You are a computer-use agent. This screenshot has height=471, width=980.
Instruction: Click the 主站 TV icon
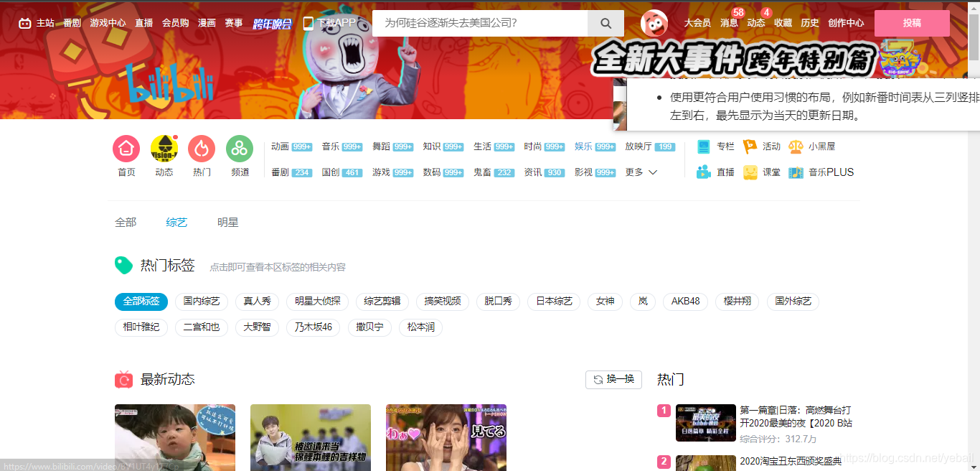[25, 23]
